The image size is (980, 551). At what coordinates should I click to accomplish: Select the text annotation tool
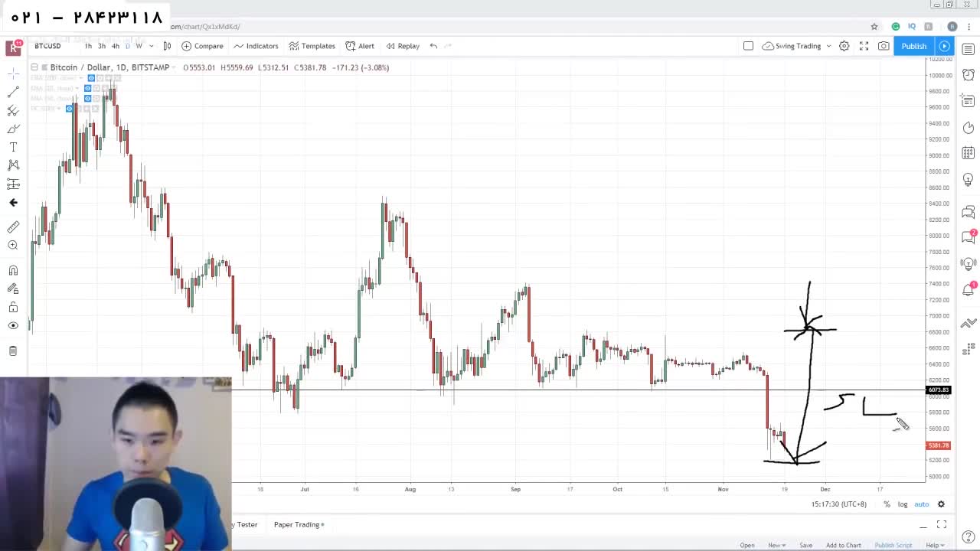pyautogui.click(x=13, y=147)
